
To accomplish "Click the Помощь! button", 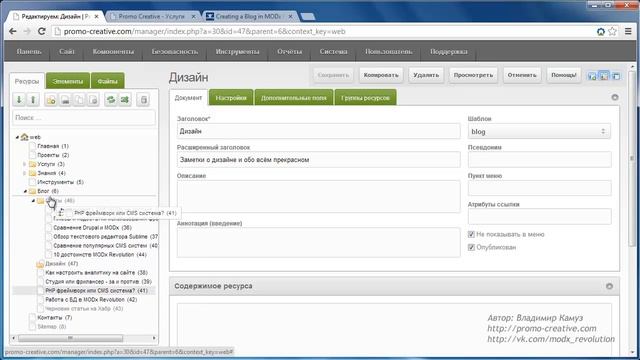I will pyautogui.click(x=564, y=75).
